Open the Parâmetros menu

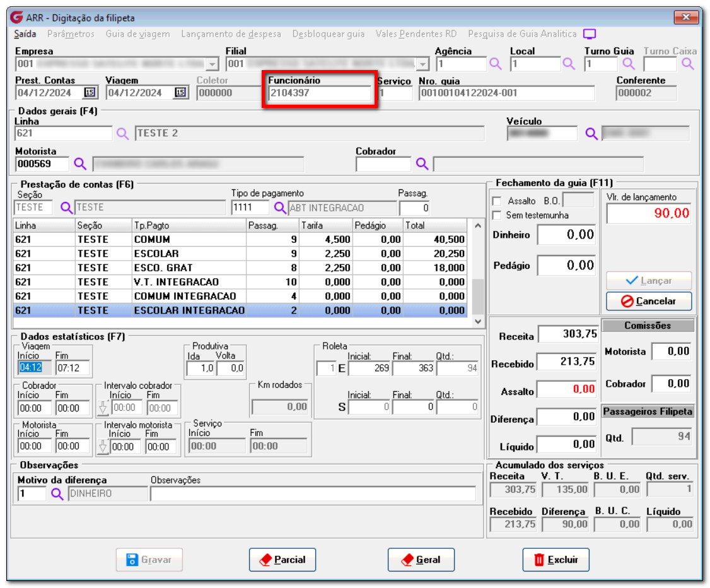click(71, 34)
